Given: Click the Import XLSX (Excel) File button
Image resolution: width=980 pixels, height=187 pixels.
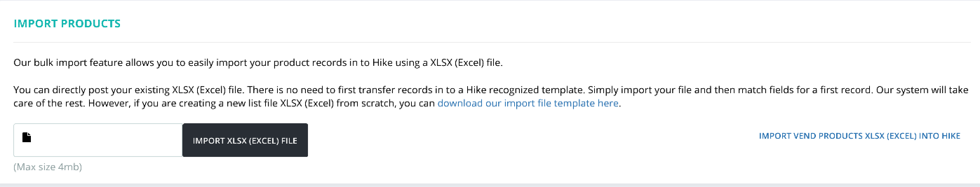Looking at the screenshot, I should pos(245,140).
